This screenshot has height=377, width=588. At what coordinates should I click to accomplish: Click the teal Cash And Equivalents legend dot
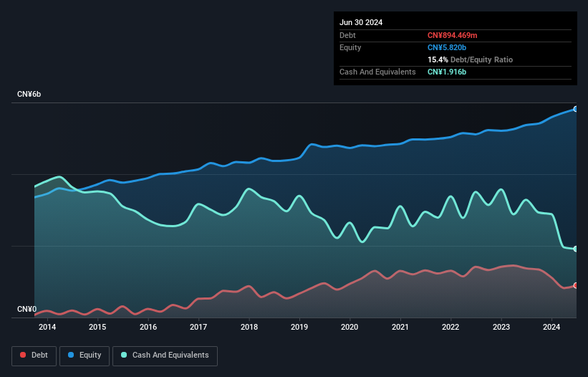pos(124,355)
